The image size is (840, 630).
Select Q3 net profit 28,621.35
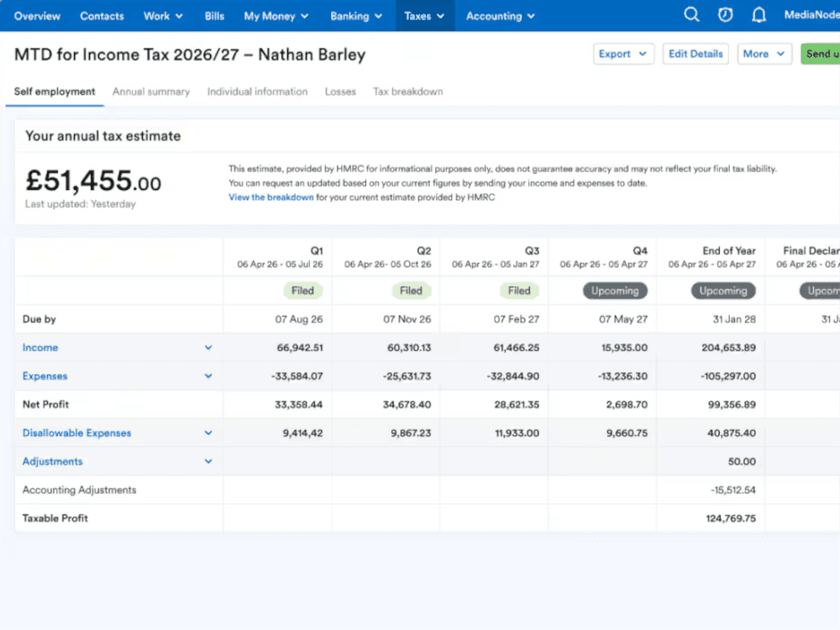pyautogui.click(x=517, y=405)
